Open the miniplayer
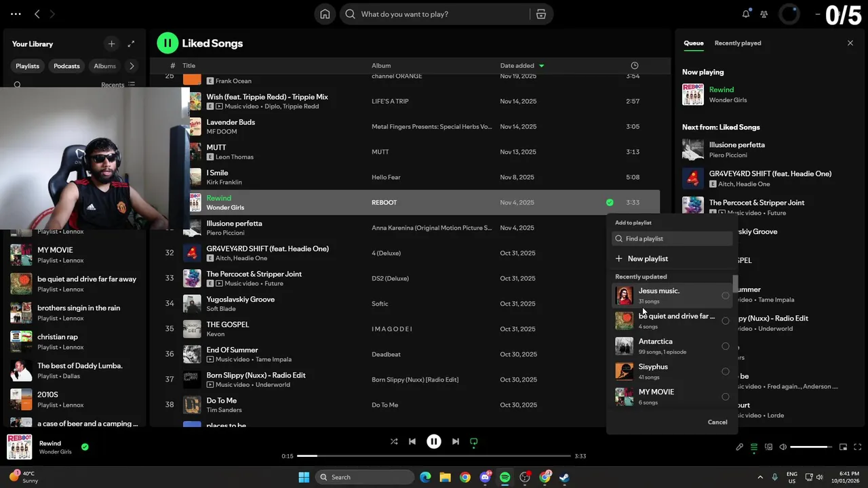Image resolution: width=868 pixels, height=488 pixels. (844, 447)
